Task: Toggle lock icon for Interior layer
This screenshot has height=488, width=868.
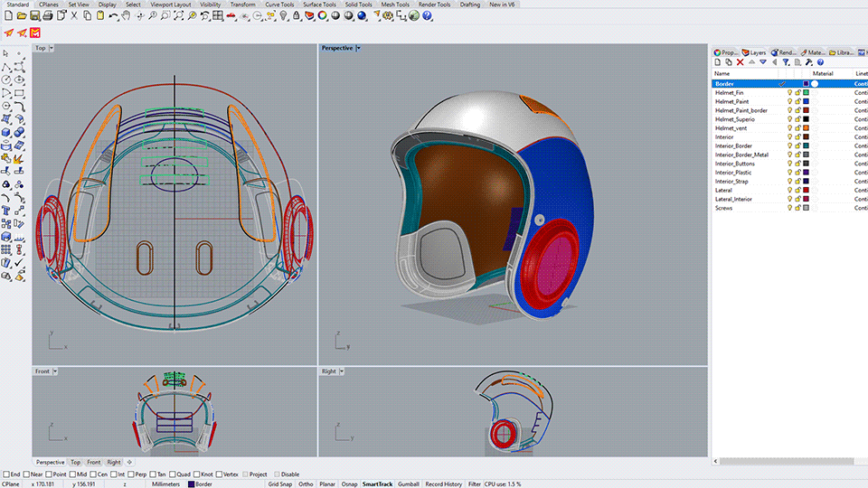Action: click(797, 137)
